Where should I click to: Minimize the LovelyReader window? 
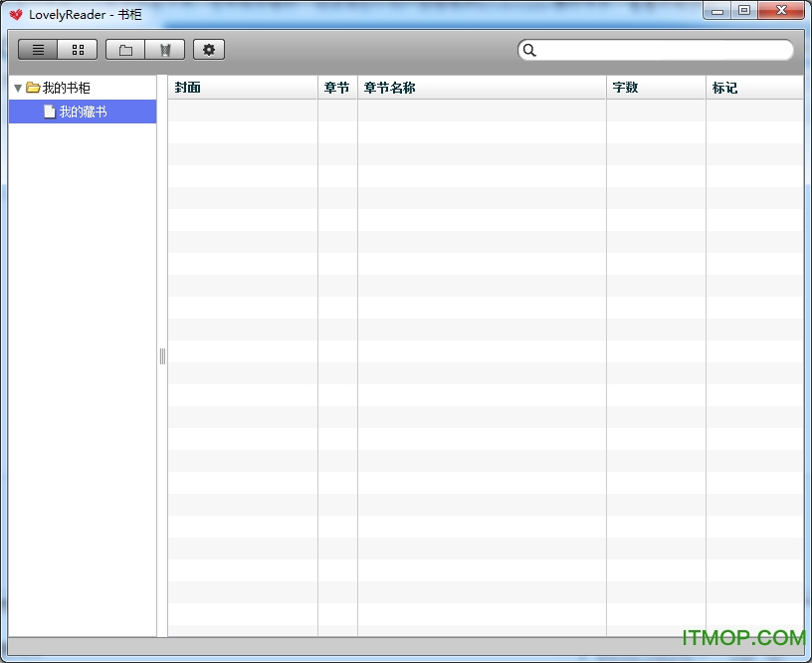point(716,11)
